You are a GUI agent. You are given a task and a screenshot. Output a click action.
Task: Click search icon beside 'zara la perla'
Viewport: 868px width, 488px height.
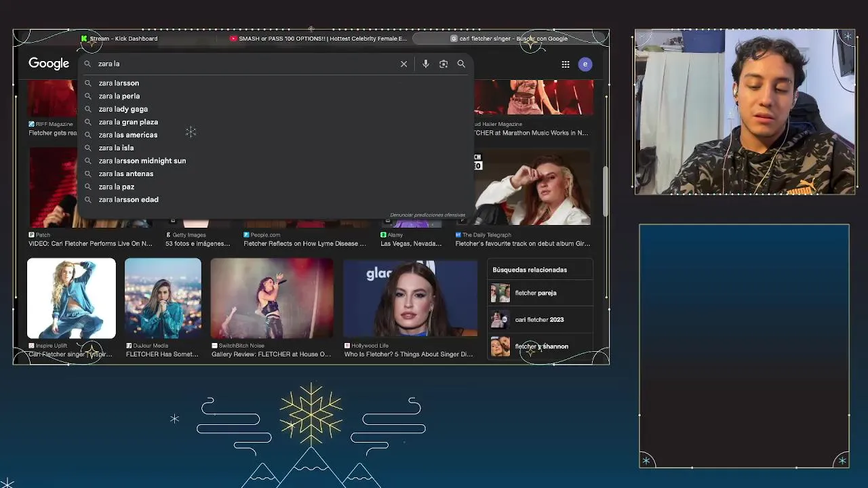87,96
